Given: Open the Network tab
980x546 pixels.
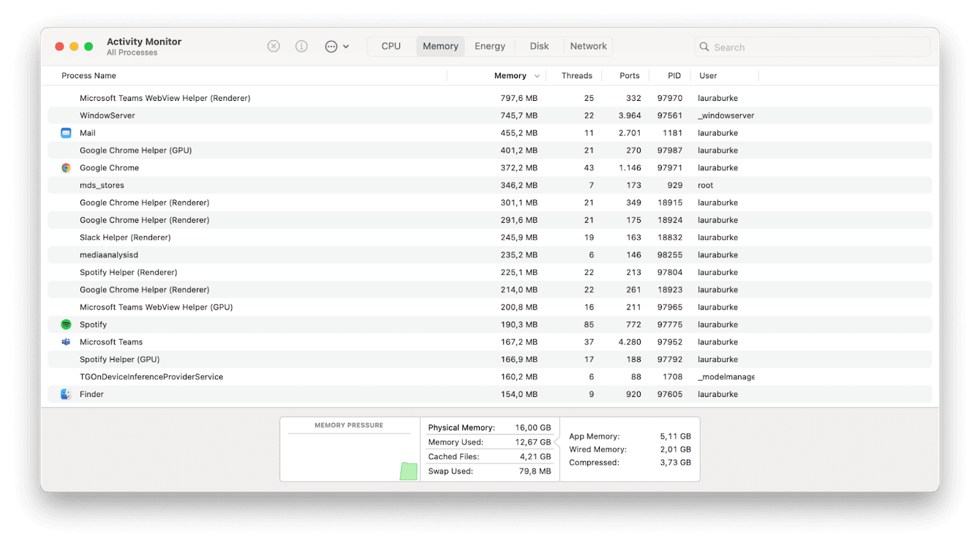Looking at the screenshot, I should click(588, 45).
